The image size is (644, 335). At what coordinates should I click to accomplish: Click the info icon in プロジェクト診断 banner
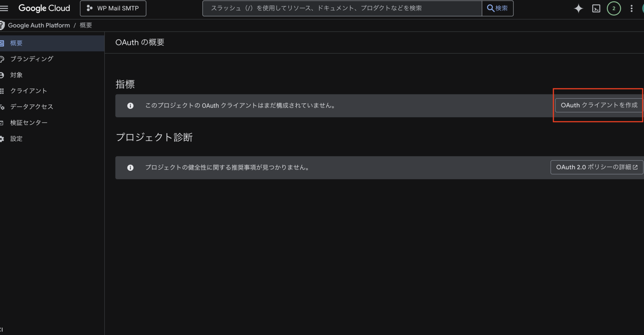130,167
